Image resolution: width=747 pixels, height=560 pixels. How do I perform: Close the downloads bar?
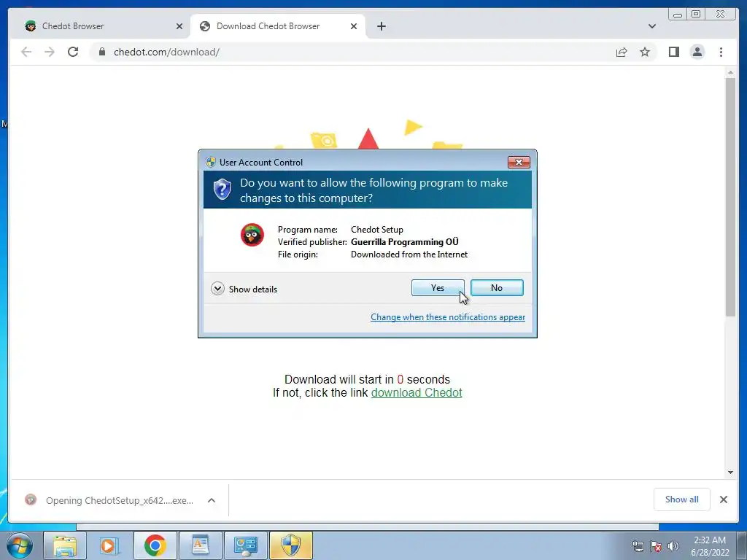pyautogui.click(x=723, y=499)
